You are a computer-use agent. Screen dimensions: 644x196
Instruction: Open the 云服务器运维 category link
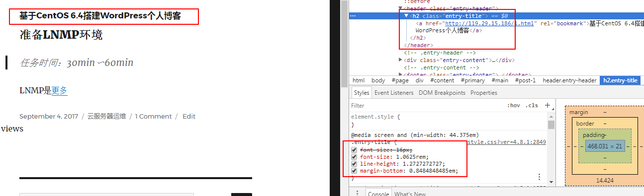coord(107,116)
